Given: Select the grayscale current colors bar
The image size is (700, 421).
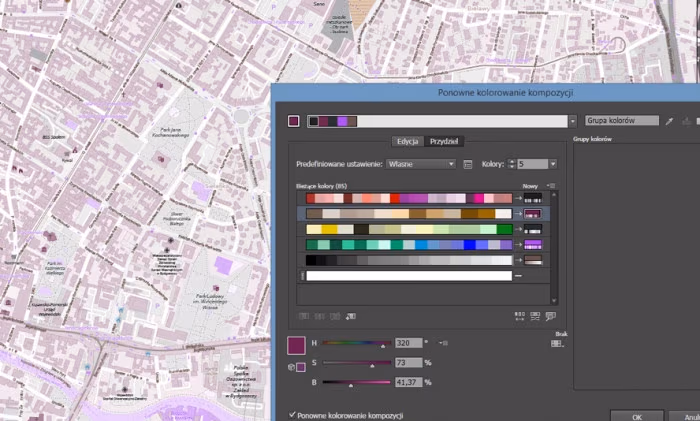Looking at the screenshot, I should (x=409, y=260).
